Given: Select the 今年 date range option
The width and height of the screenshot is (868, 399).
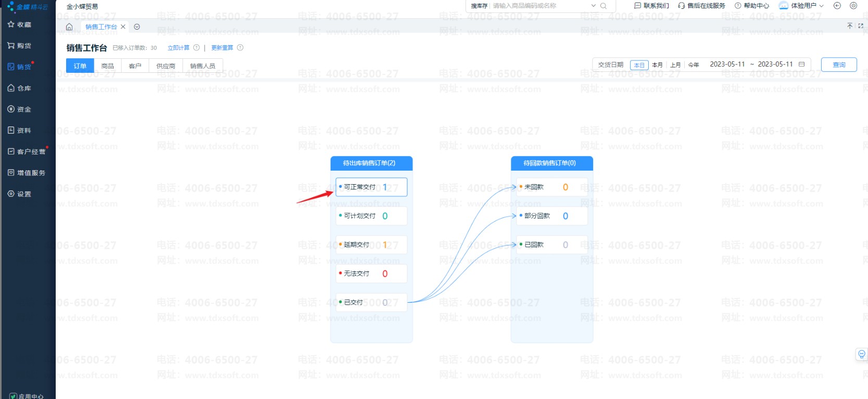Looking at the screenshot, I should click(x=694, y=65).
